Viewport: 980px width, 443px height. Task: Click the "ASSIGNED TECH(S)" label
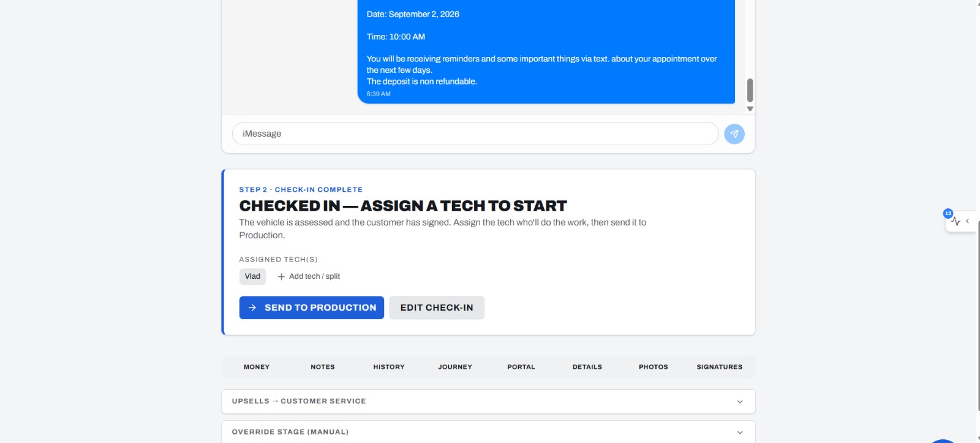coord(278,260)
